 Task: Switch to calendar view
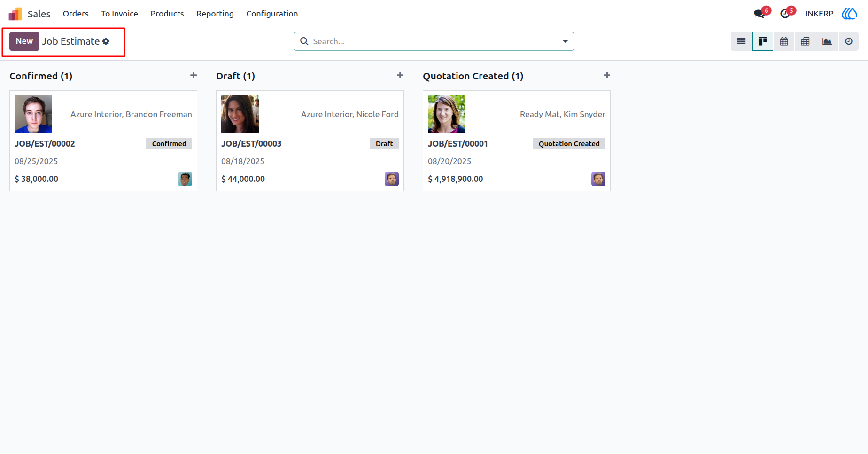[x=784, y=41]
